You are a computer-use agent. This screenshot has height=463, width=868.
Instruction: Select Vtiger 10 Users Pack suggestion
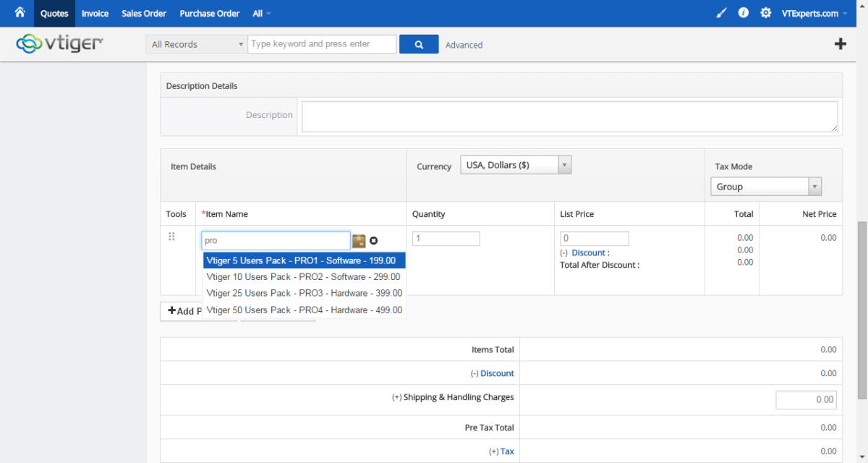[x=305, y=277]
